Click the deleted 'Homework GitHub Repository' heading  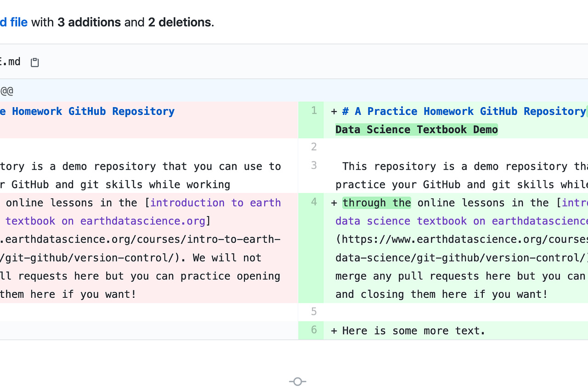(87, 111)
